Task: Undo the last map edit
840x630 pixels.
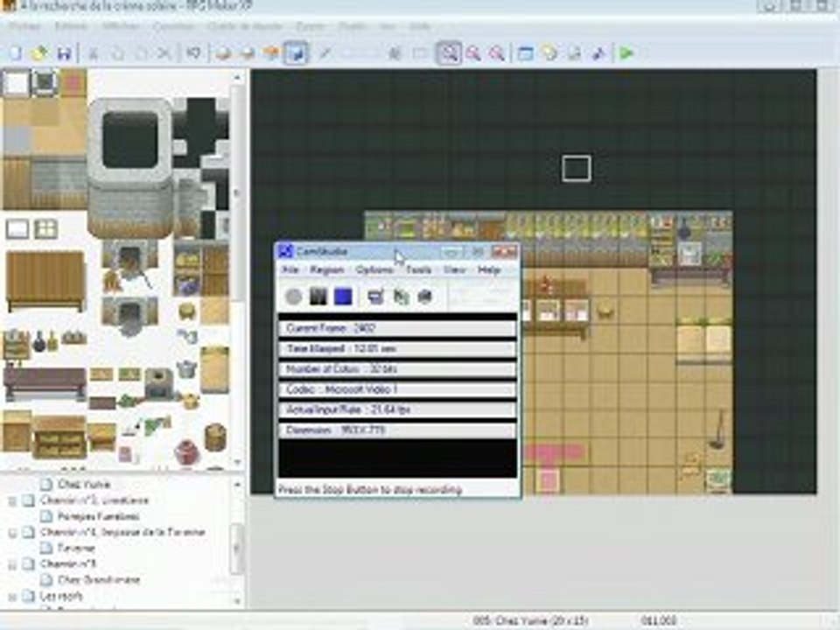Action: [x=193, y=53]
